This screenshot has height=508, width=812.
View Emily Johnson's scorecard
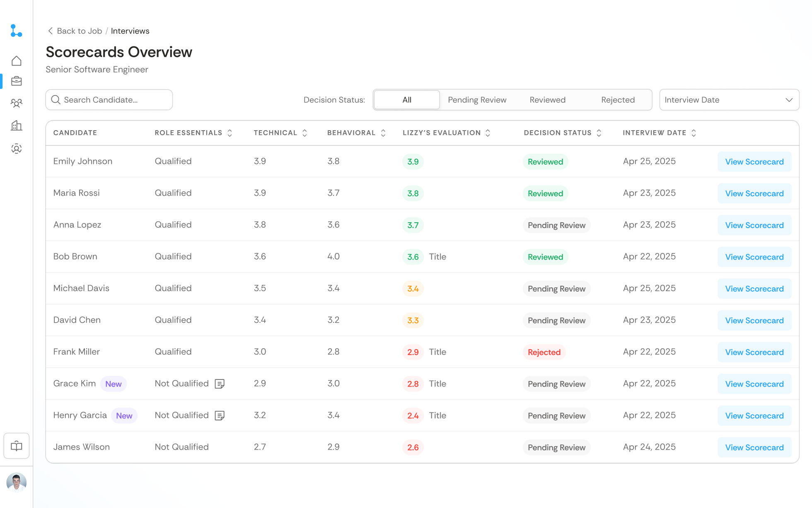(x=754, y=161)
